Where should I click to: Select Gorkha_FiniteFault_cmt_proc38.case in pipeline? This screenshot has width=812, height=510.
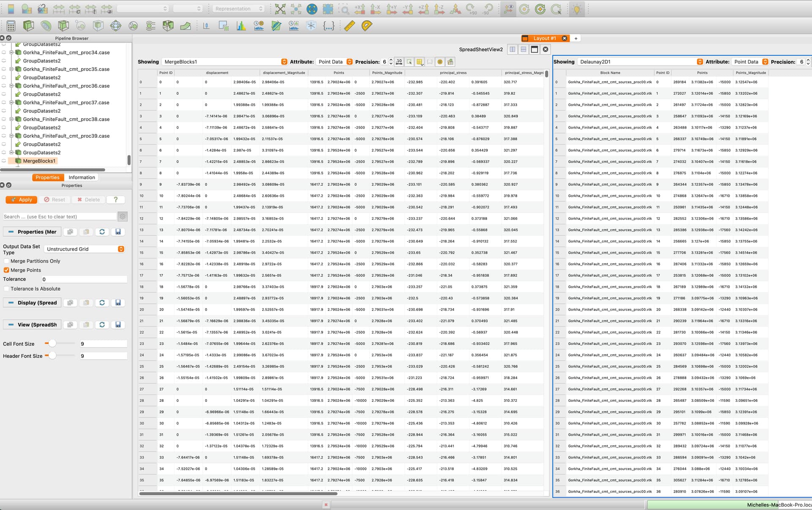[x=66, y=119]
